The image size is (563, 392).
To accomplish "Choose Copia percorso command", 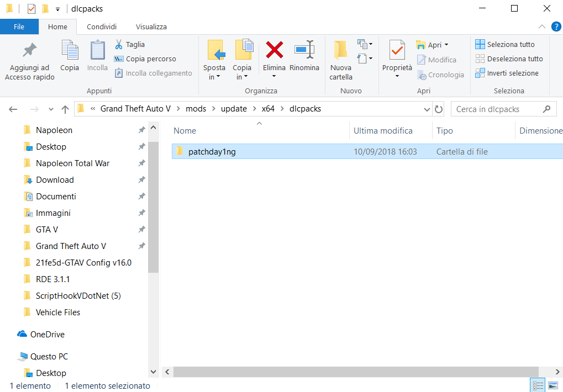I will [145, 59].
